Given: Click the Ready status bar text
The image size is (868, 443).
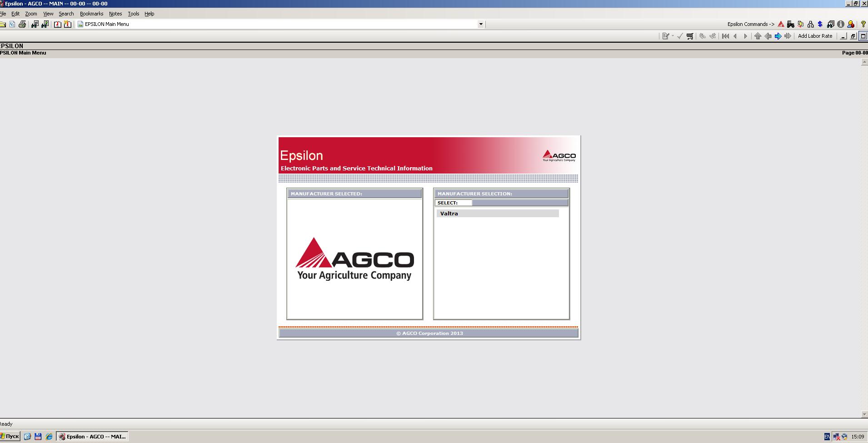Looking at the screenshot, I should [6, 424].
